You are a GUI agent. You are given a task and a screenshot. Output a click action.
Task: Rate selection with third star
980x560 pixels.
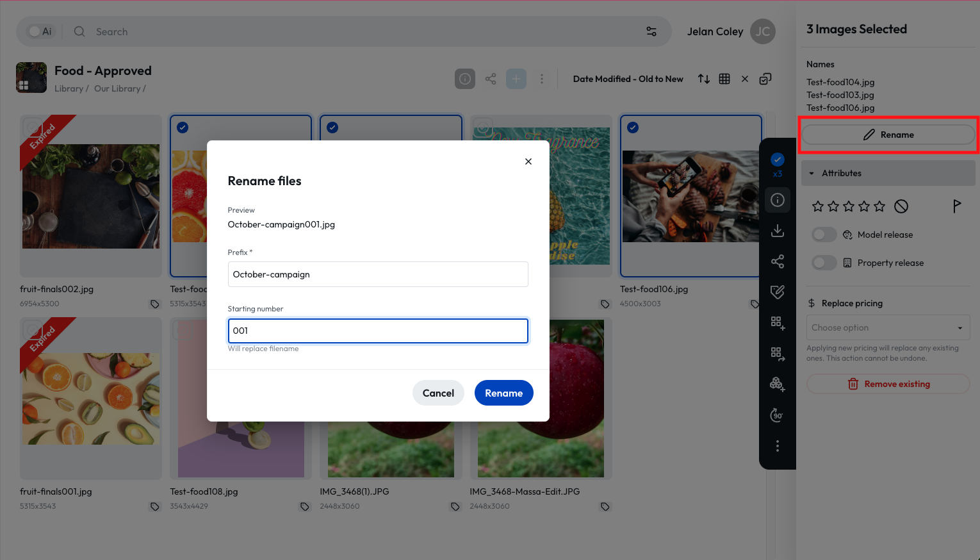pos(849,206)
